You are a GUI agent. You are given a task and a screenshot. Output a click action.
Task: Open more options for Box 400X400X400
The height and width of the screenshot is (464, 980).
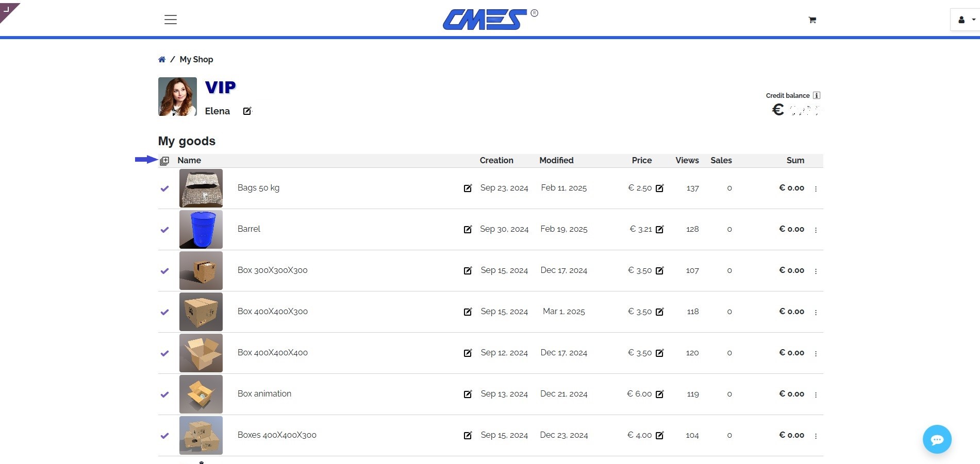tap(816, 353)
